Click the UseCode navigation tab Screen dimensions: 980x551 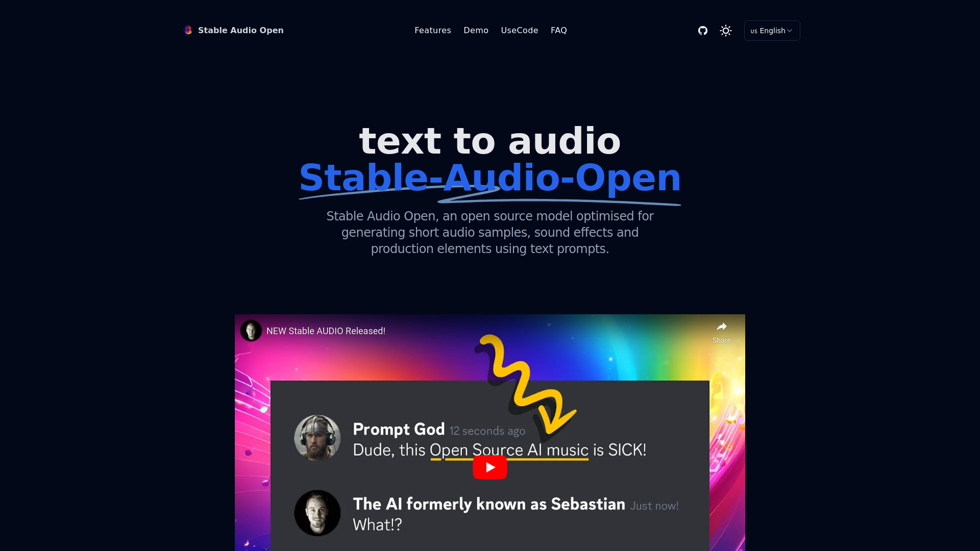coord(519,30)
